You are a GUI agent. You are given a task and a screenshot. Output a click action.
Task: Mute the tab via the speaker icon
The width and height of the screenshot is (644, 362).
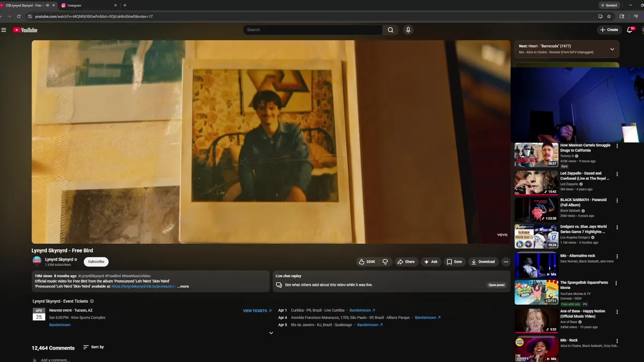click(x=47, y=5)
